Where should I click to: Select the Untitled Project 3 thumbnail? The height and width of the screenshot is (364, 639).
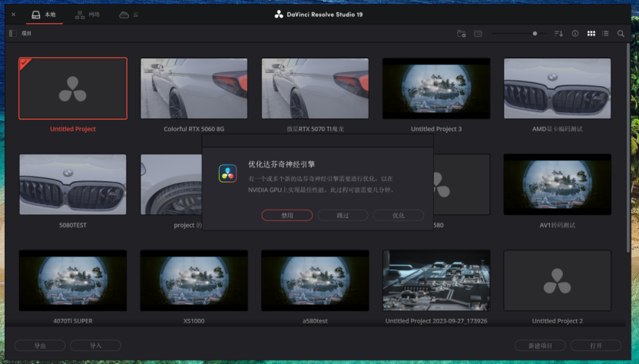coord(436,88)
